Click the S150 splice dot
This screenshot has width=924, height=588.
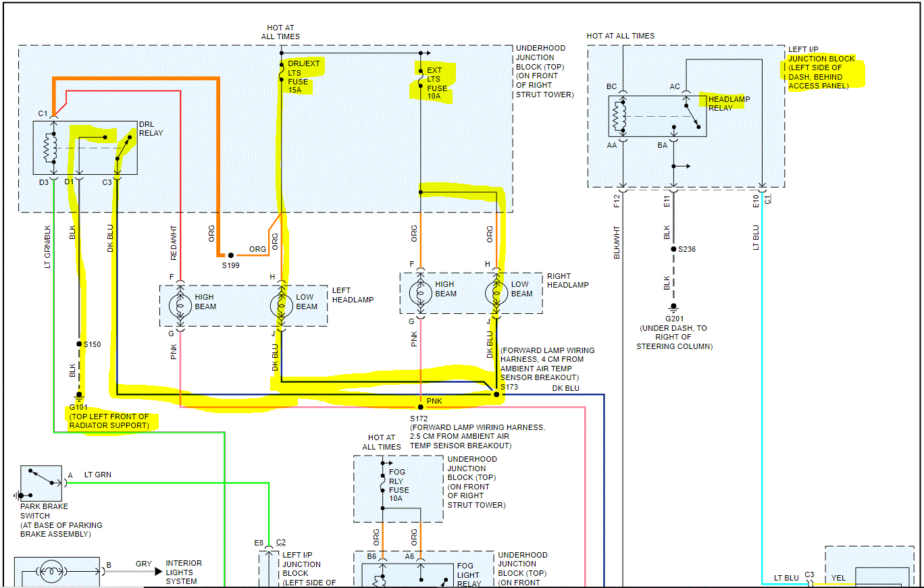[x=79, y=344]
